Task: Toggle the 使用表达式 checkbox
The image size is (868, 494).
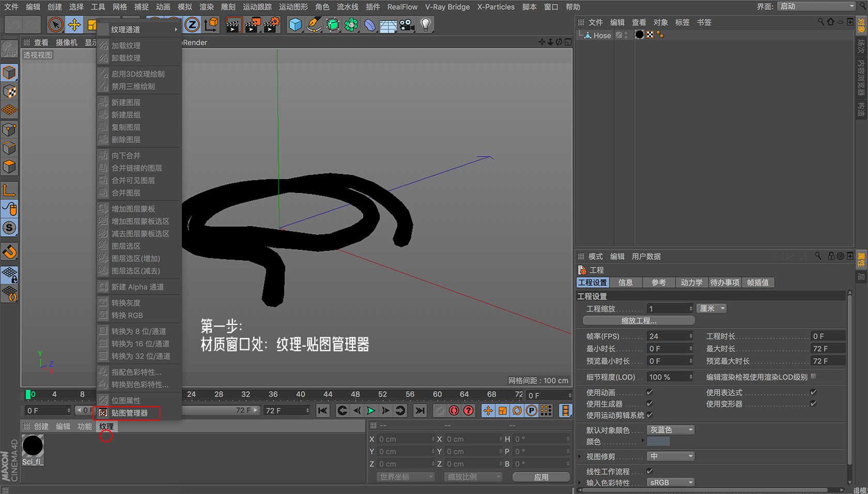Action: click(x=813, y=392)
